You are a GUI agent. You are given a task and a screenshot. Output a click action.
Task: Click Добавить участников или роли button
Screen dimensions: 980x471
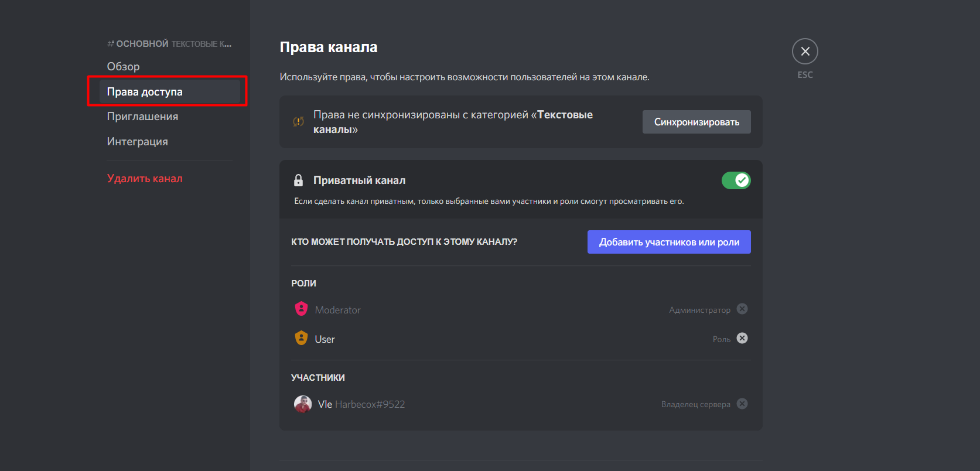click(x=669, y=242)
